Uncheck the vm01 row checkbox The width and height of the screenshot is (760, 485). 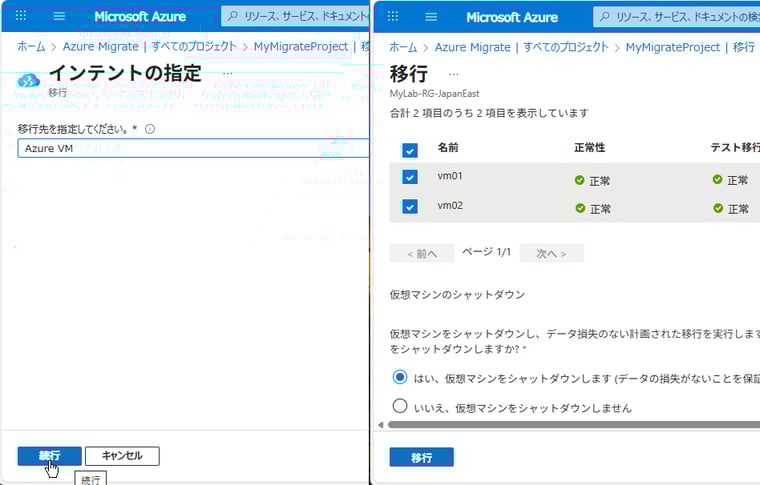[x=410, y=177]
